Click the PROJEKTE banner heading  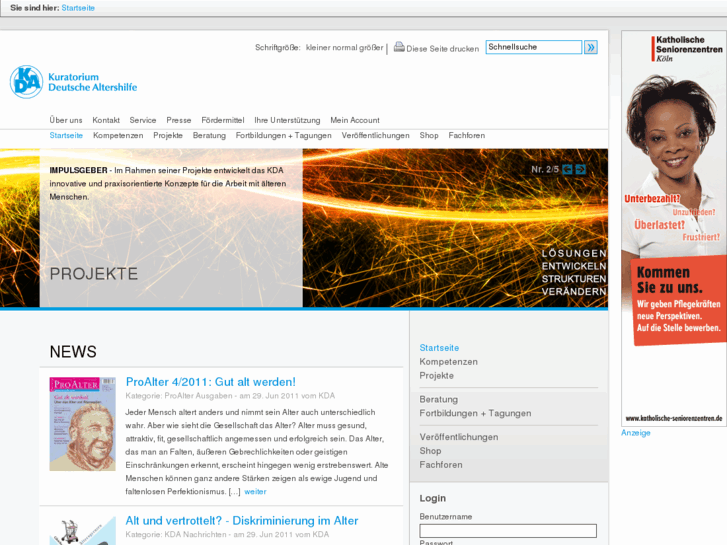(94, 274)
